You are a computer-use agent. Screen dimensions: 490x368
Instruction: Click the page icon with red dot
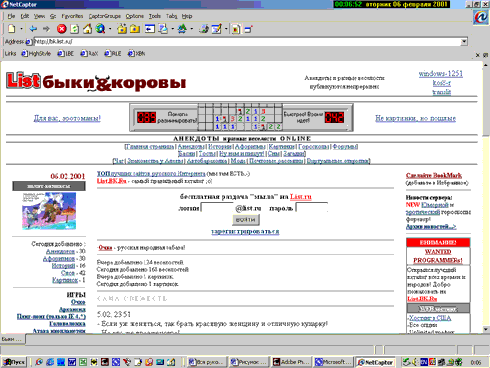point(236,29)
